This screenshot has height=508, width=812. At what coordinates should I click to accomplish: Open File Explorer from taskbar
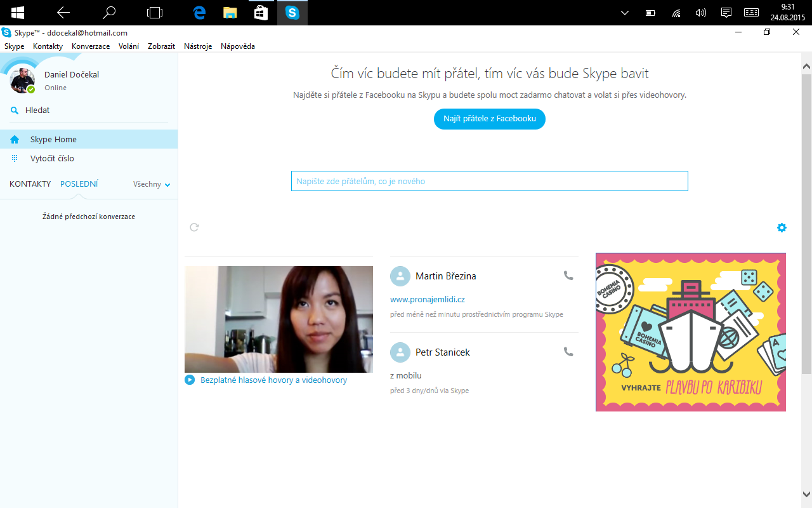[230, 12]
